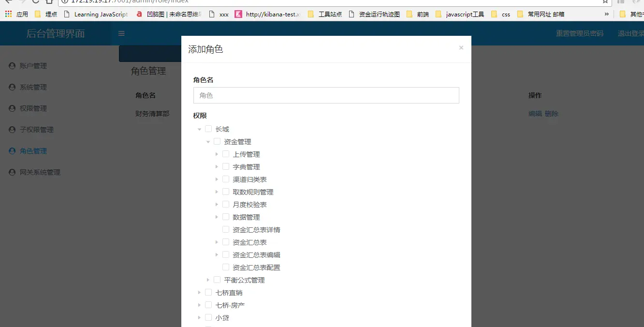Click the 财务清算部 role name cell
The height and width of the screenshot is (327, 644).
pos(152,114)
